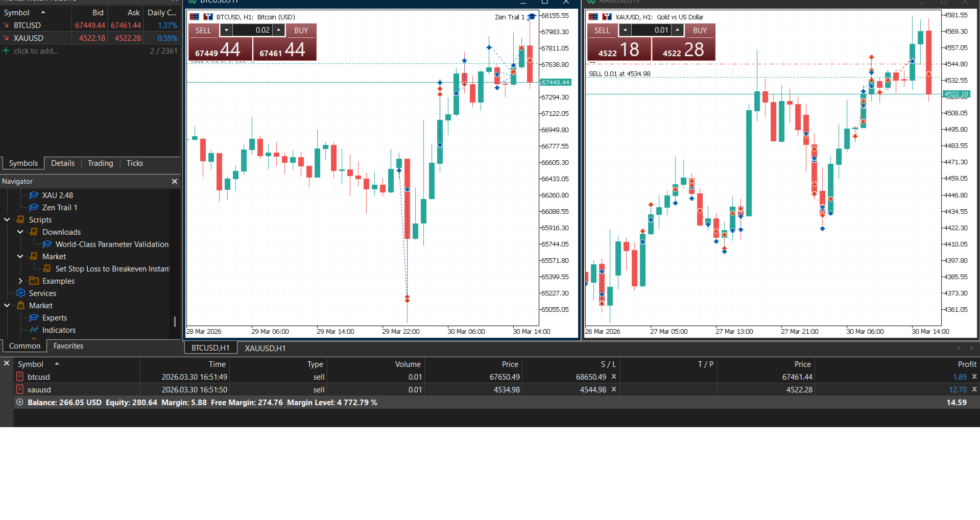980x520 pixels.
Task: Close the Navigator panel
Action: click(175, 181)
